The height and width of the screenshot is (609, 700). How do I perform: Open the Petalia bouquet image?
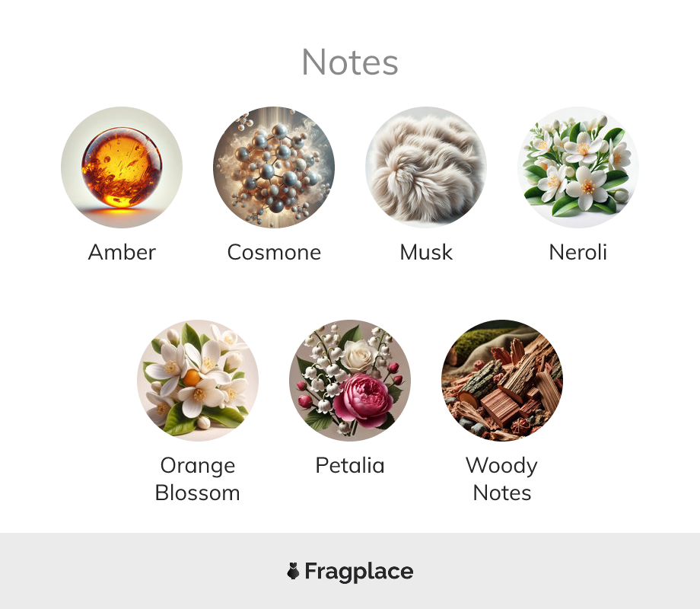(x=350, y=380)
